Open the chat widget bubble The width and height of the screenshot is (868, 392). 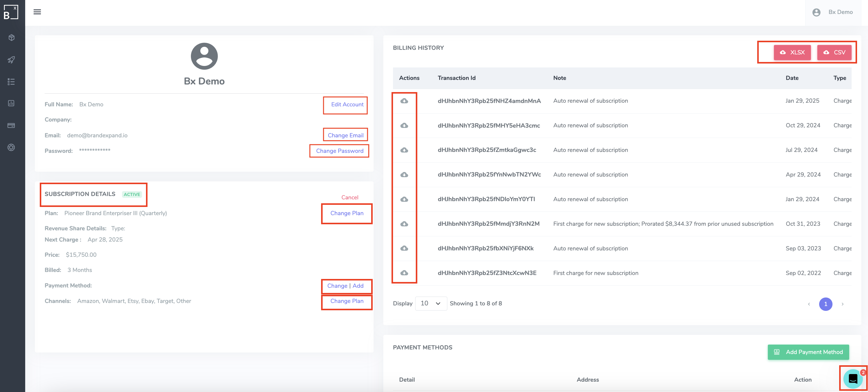coord(853,379)
